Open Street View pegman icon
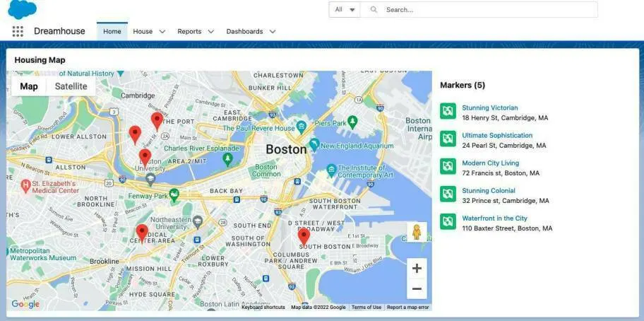644x321 pixels. point(417,232)
